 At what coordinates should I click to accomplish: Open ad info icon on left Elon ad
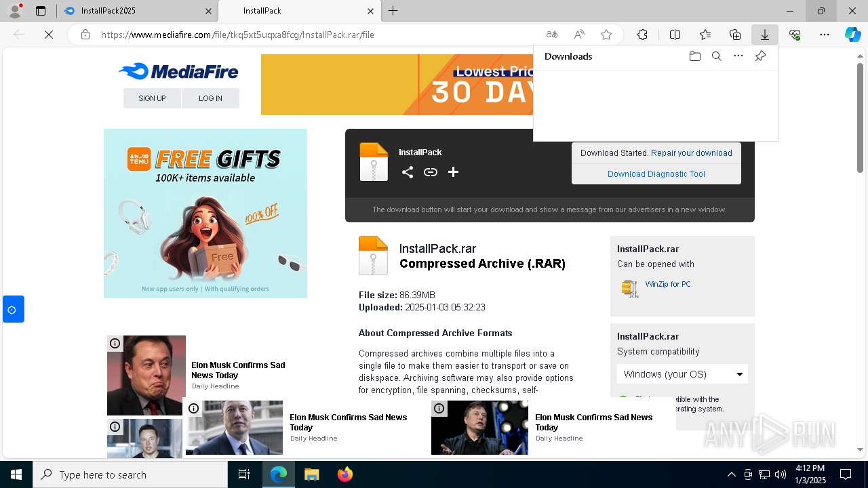pos(115,344)
